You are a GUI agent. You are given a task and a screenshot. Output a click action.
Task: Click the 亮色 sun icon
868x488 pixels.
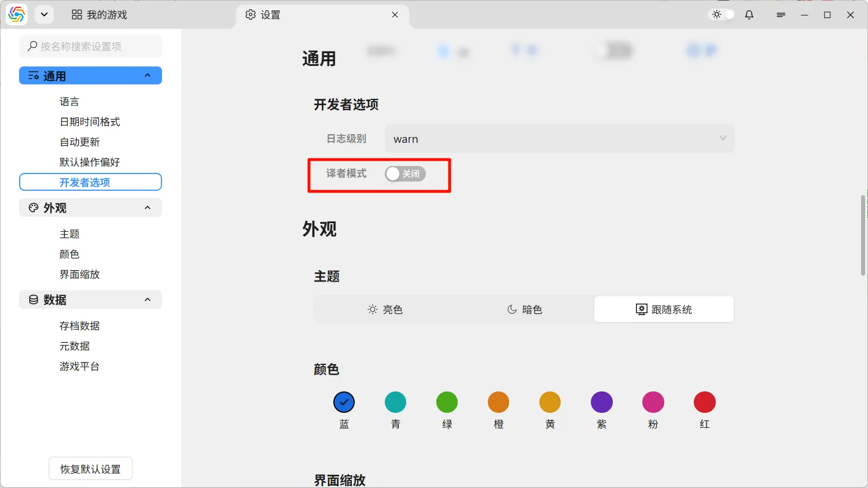pyautogui.click(x=373, y=310)
